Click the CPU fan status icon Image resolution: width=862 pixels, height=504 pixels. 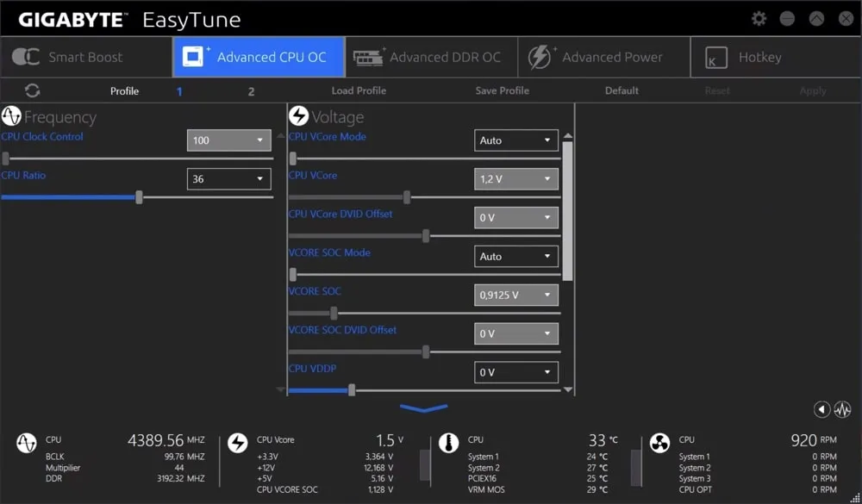pos(659,443)
